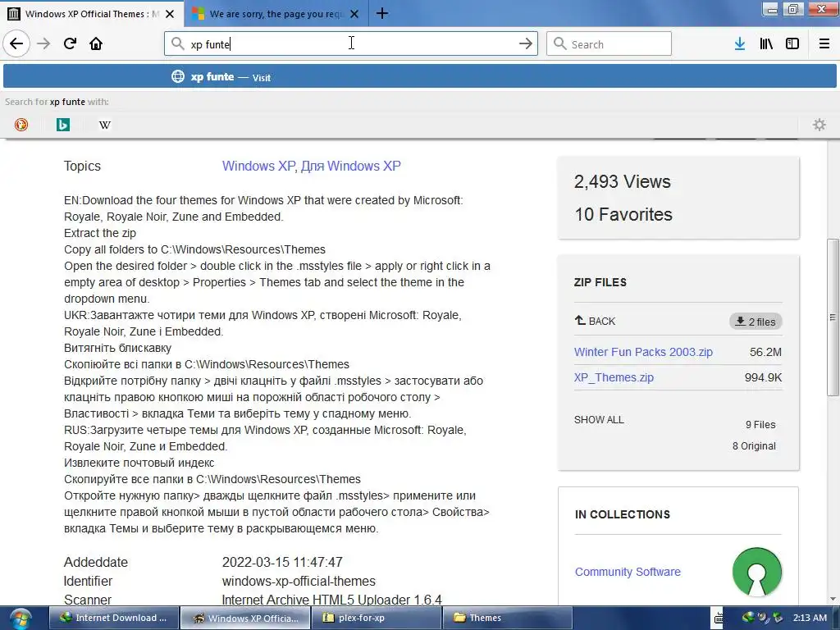Click the on-screen keyboard tray icon
840x630 pixels.
[x=719, y=618]
